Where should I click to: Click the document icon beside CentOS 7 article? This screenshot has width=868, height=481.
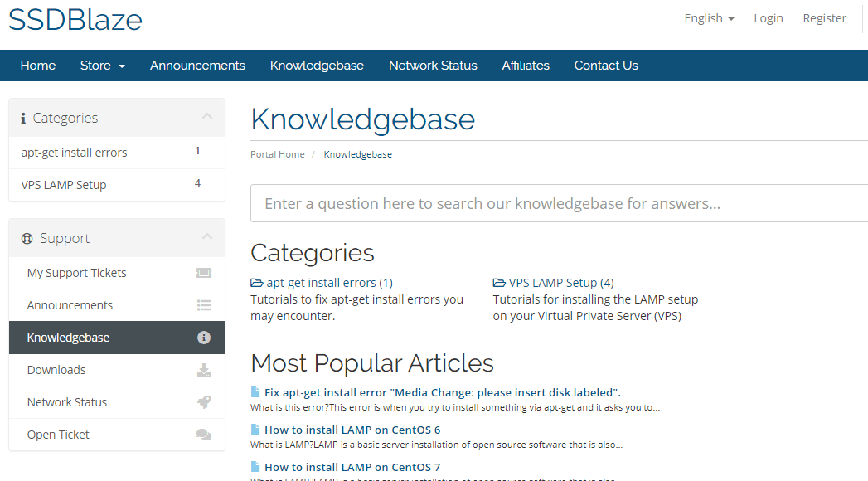click(255, 467)
